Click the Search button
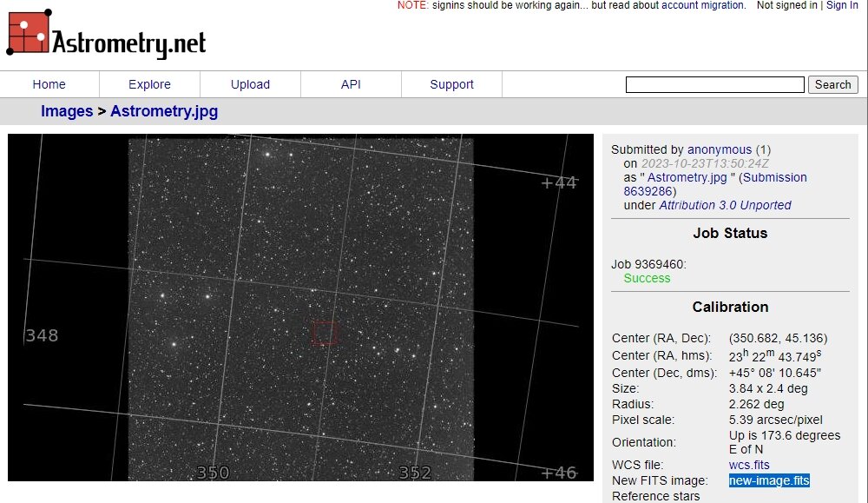This screenshot has width=868, height=503. [x=833, y=85]
